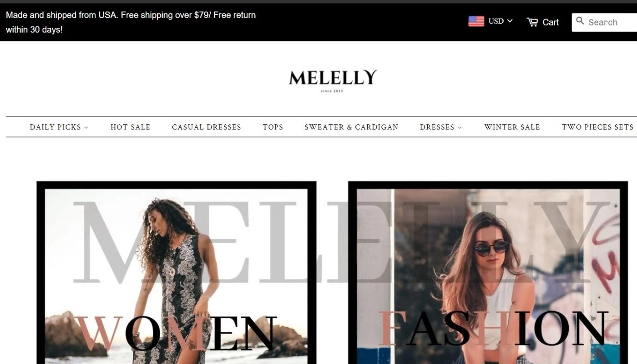Click the search magnifier icon
Viewport: 637px width, 364px height.
pyautogui.click(x=580, y=20)
